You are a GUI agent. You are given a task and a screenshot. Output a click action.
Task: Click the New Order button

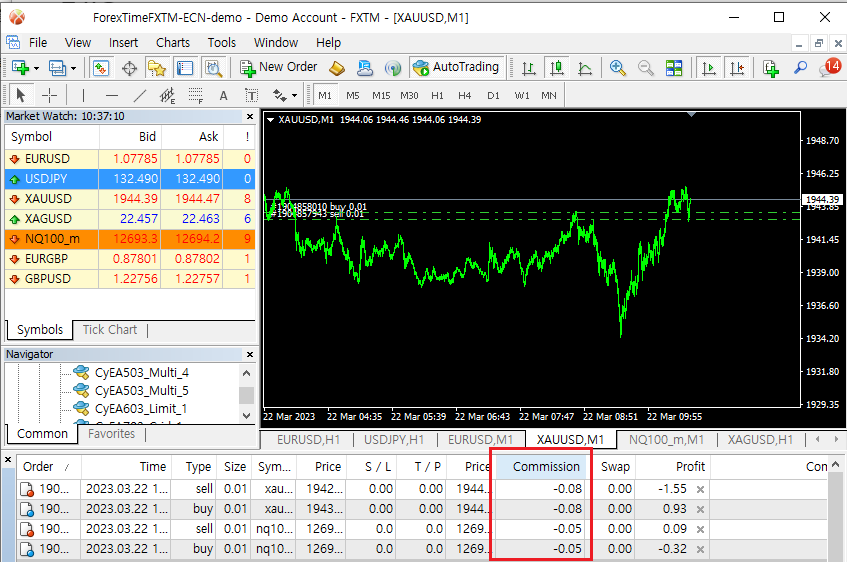coord(279,68)
